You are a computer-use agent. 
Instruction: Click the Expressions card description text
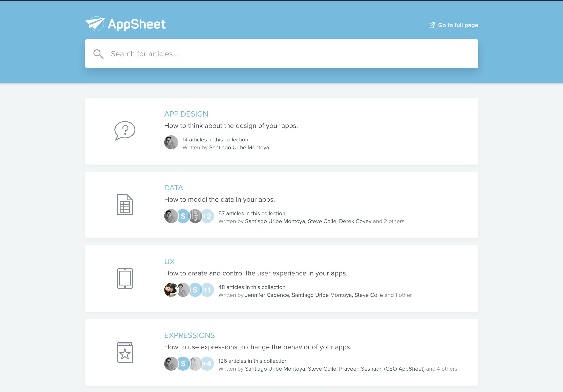point(258,347)
